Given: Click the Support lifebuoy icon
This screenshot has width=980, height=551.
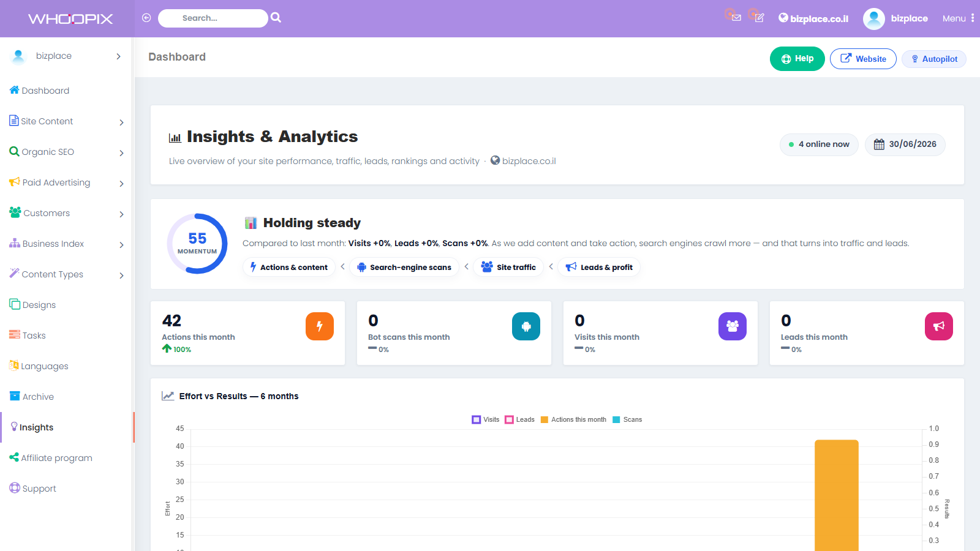Looking at the screenshot, I should [15, 488].
